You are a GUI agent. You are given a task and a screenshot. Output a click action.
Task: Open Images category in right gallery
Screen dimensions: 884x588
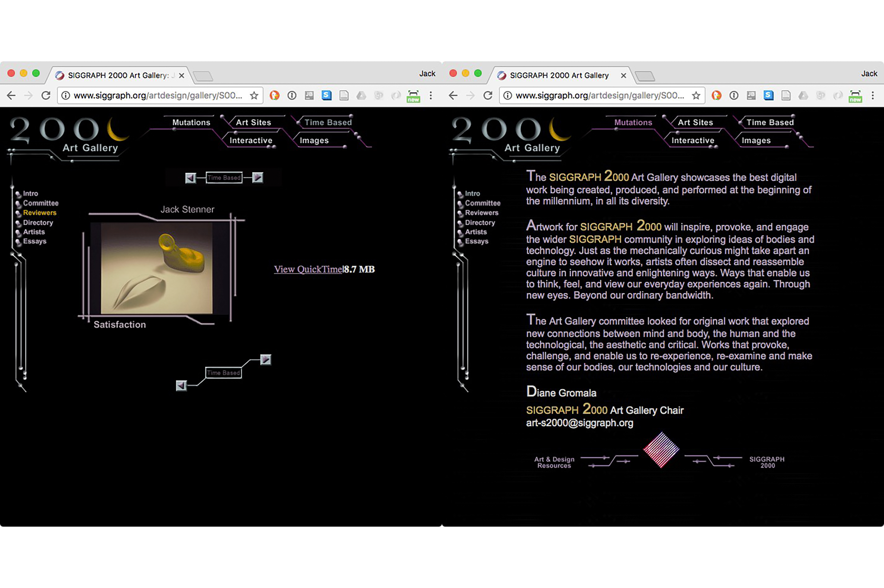point(756,141)
